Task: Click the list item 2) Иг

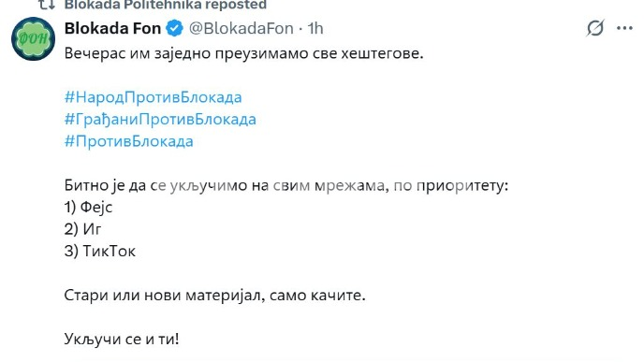Action: [83, 229]
